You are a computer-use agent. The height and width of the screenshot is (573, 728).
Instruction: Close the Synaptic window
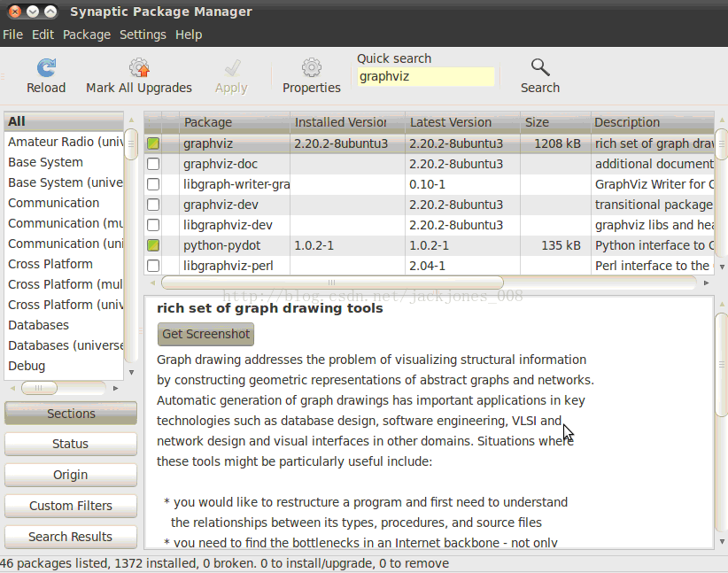click(x=15, y=12)
